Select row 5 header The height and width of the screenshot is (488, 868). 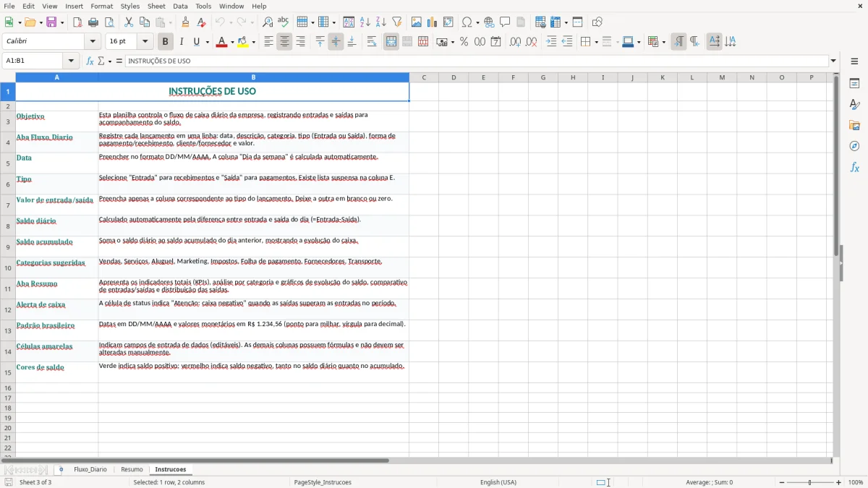point(8,163)
